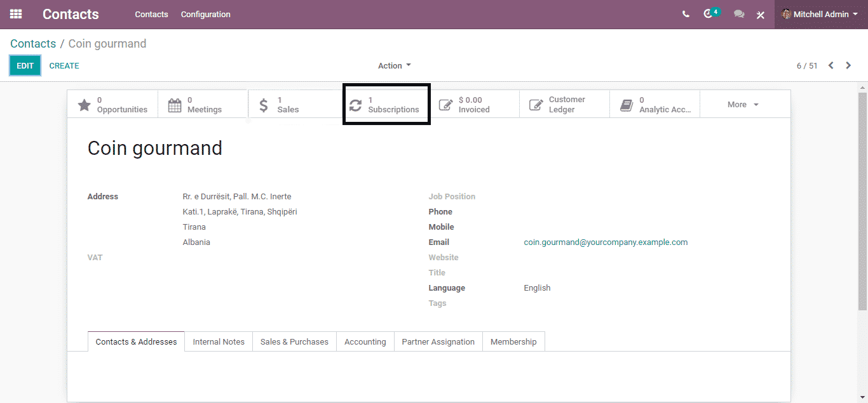The image size is (868, 403).
Task: Open the Sales dollar stat button
Action: 293,105
